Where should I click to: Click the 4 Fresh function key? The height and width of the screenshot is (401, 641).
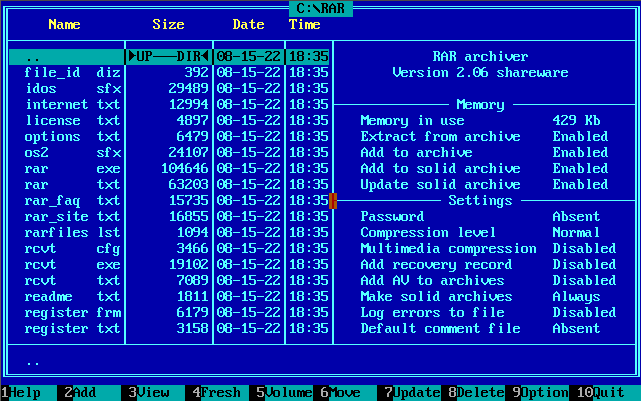216,393
